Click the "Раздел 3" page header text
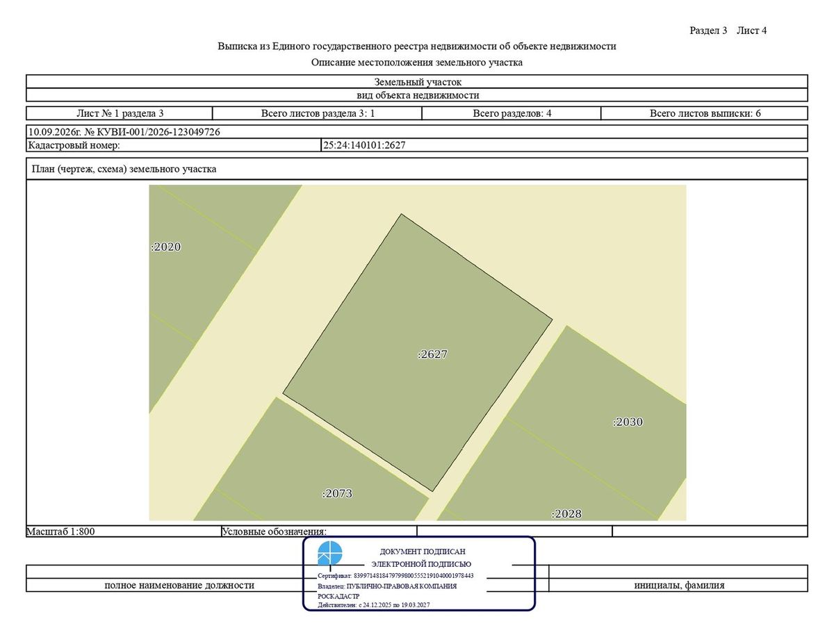The width and height of the screenshot is (834, 644). (x=708, y=31)
